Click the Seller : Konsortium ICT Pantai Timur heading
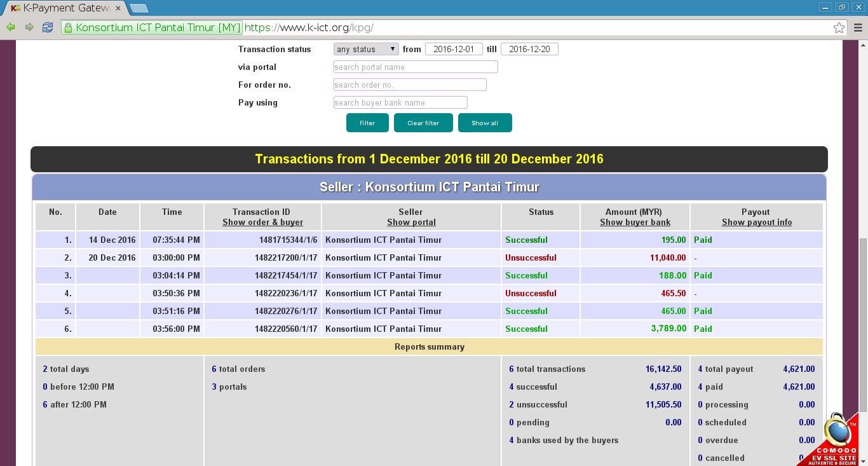This screenshot has height=466, width=868. [x=429, y=187]
